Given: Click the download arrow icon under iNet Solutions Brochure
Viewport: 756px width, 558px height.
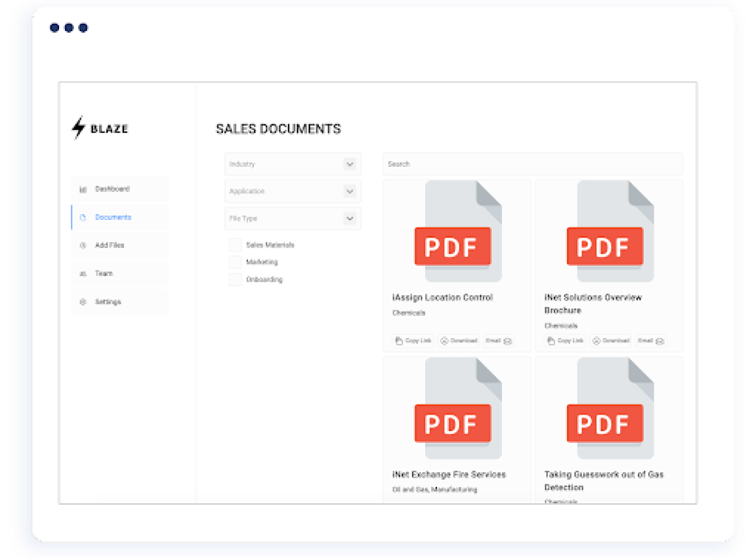Looking at the screenshot, I should (x=597, y=341).
